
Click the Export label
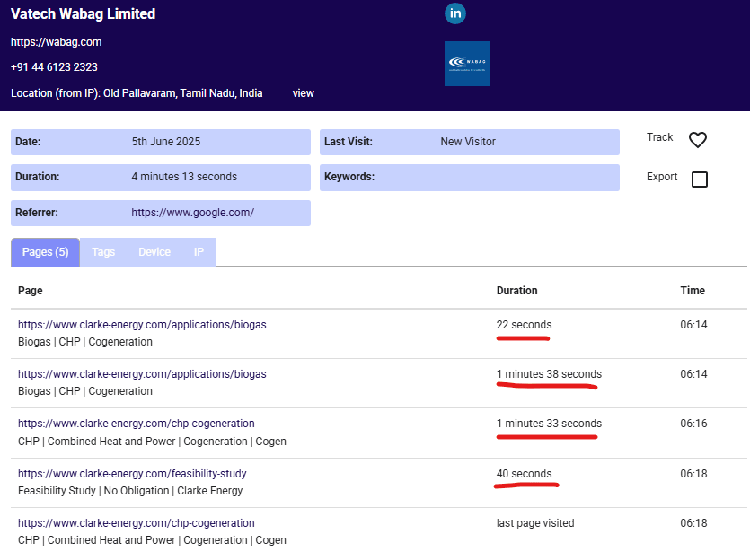pyautogui.click(x=662, y=177)
